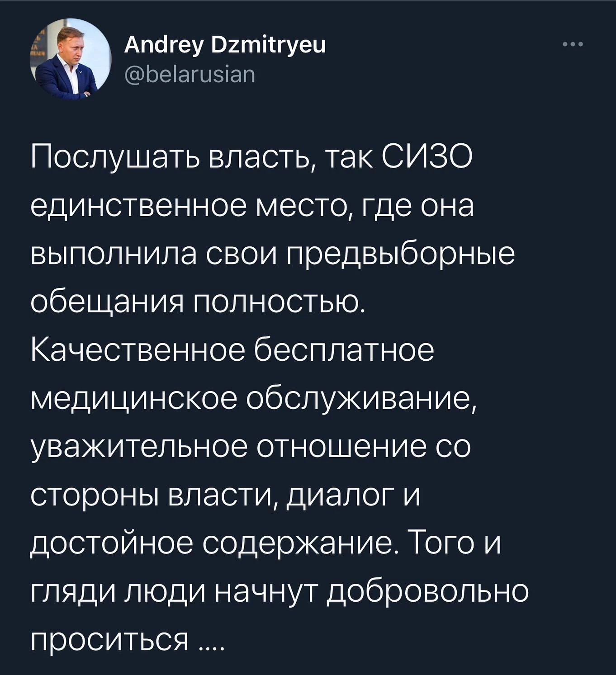Click the word предвыборные in the tweet
The width and height of the screenshot is (616, 675).
pos(399,255)
